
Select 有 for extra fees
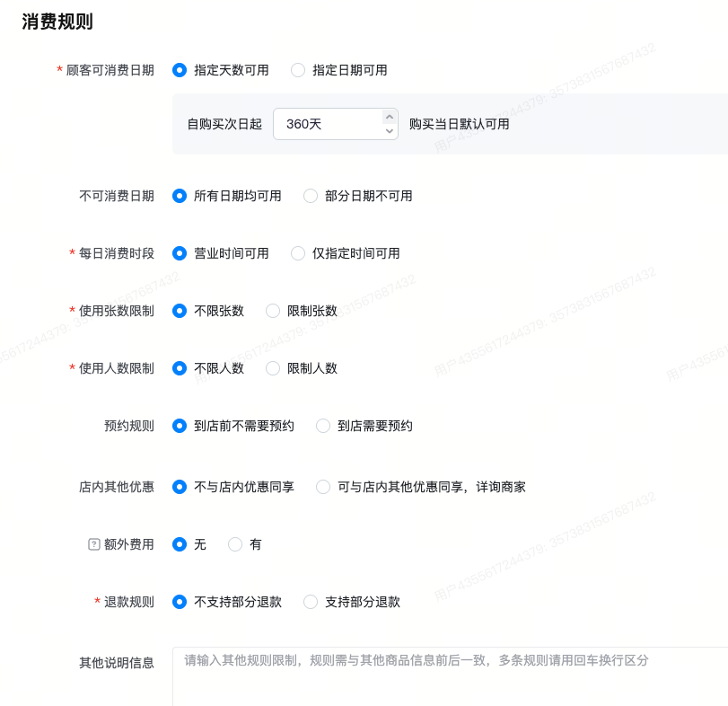(x=235, y=544)
